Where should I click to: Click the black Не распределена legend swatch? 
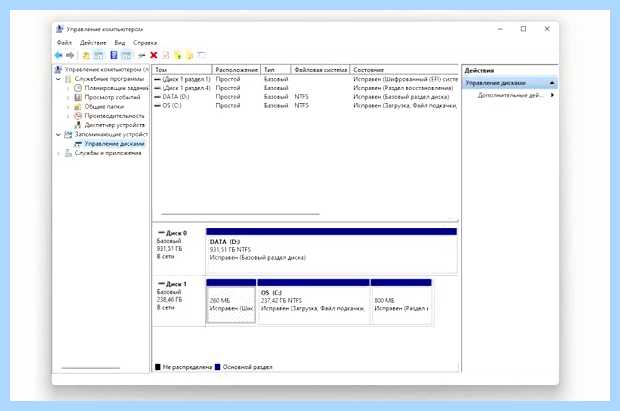click(x=158, y=367)
